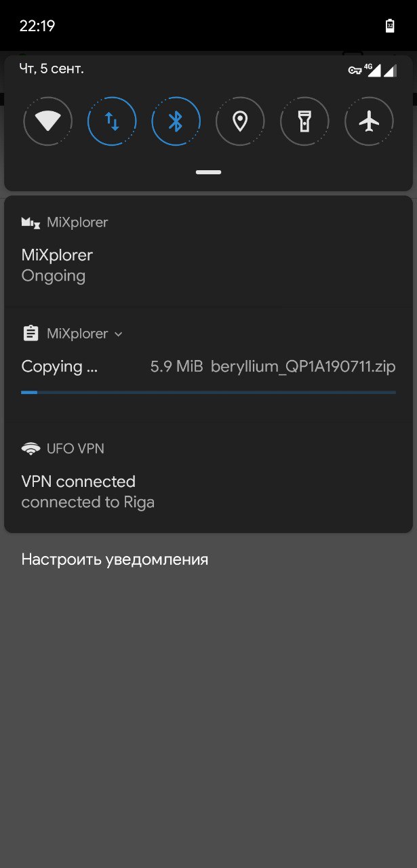Turn off the Bluetooth quick setting
417x868 pixels.
[x=176, y=122]
